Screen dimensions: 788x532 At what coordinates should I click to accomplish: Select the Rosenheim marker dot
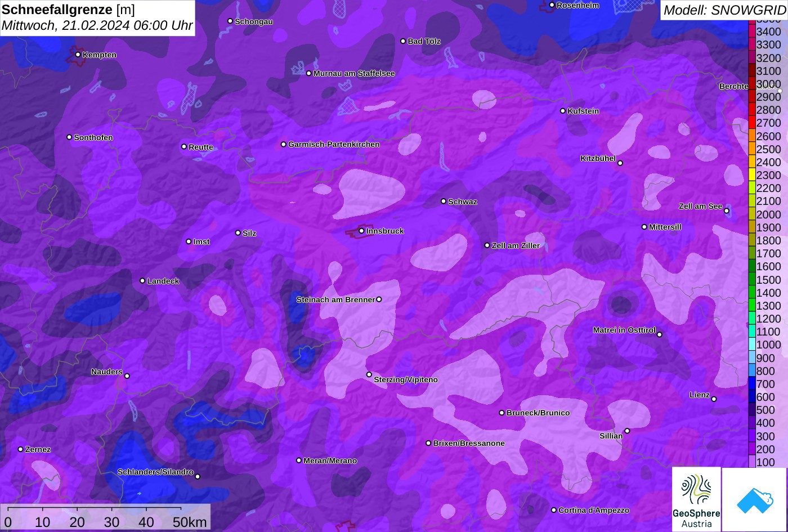coord(552,5)
